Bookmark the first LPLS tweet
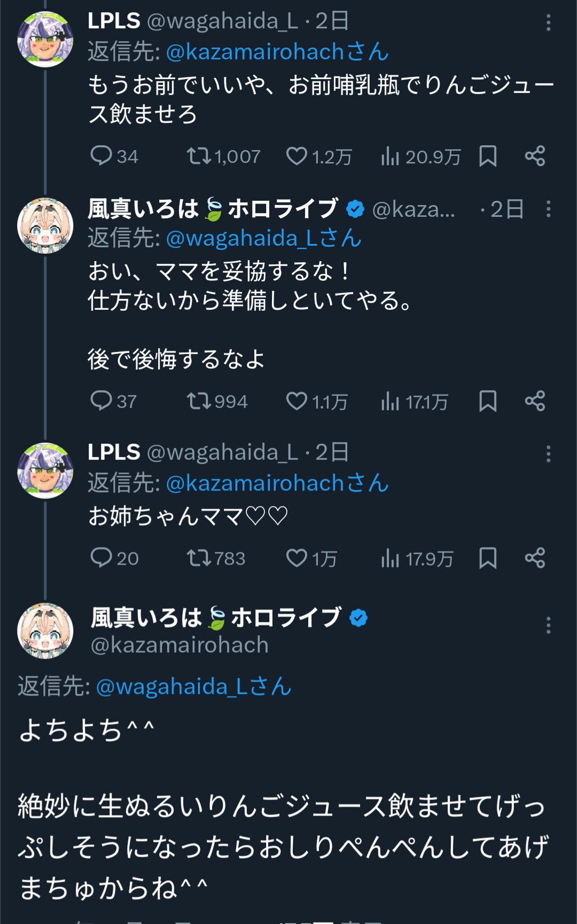 [x=488, y=156]
